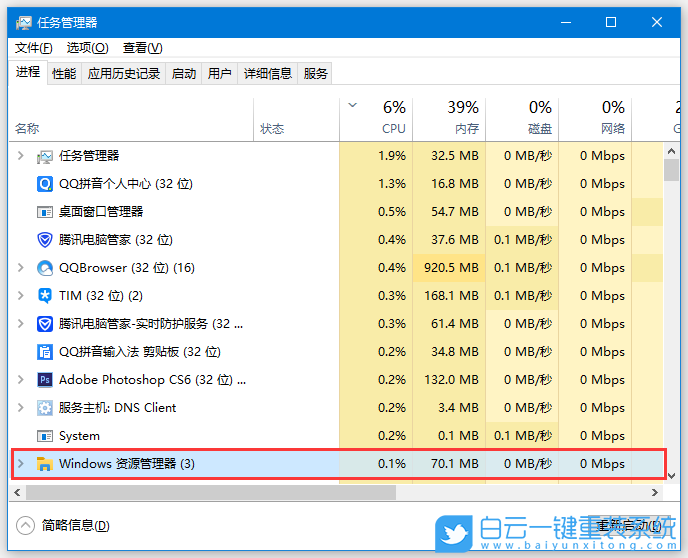Minimize the Task Manager window
688x558 pixels.
click(x=566, y=22)
